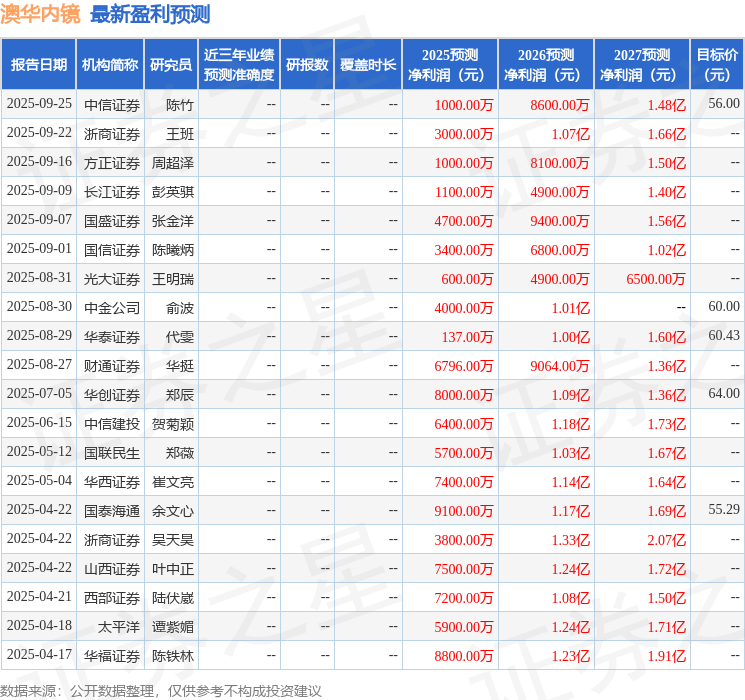Screen dimensions: 745x700
Task: Select 长江证券 institution cell
Action: pos(112,192)
